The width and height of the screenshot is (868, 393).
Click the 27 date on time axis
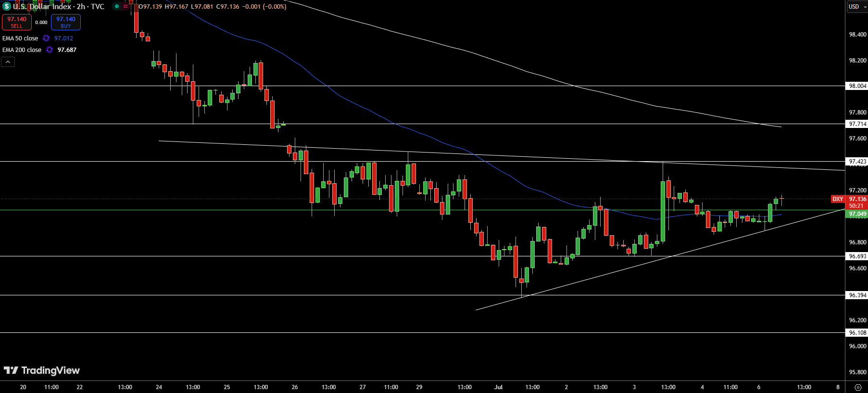click(363, 387)
